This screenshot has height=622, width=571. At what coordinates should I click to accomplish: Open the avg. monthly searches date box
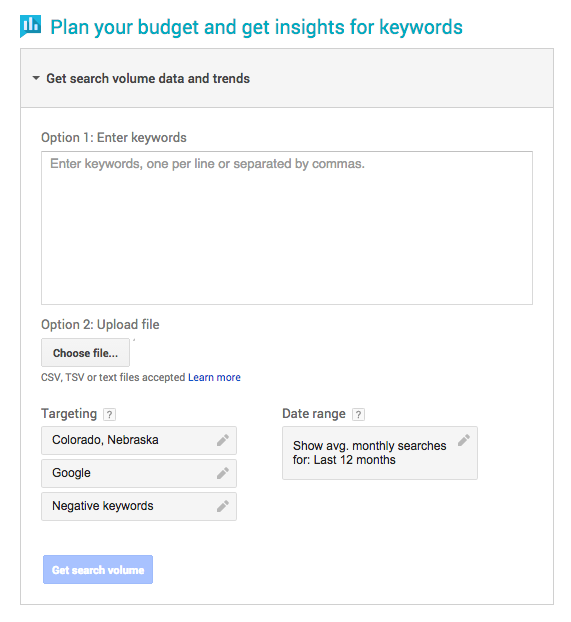[380, 453]
